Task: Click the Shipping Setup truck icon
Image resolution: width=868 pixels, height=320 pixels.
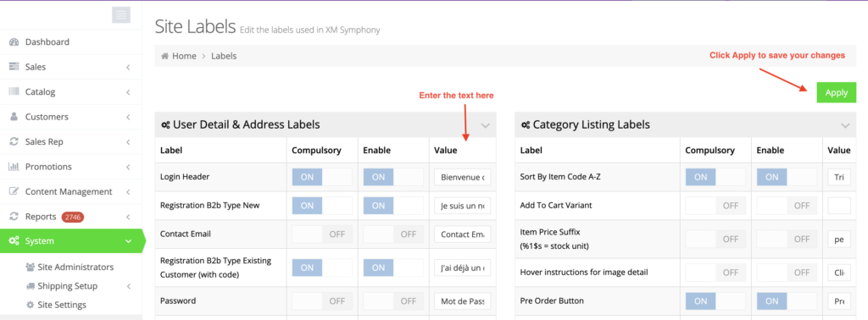Action: pyautogui.click(x=31, y=286)
